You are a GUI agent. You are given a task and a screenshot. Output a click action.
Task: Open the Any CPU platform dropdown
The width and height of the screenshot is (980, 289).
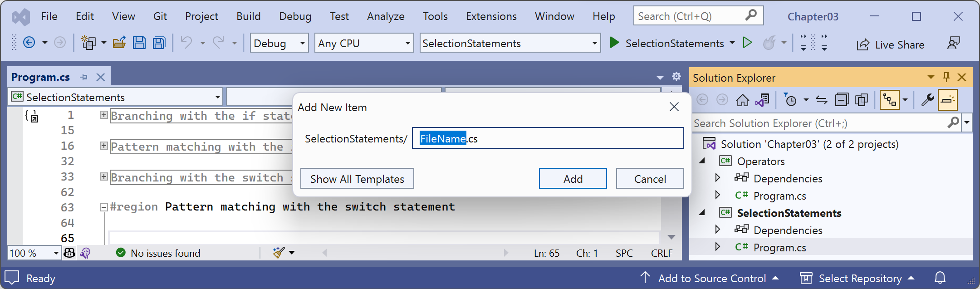click(364, 43)
